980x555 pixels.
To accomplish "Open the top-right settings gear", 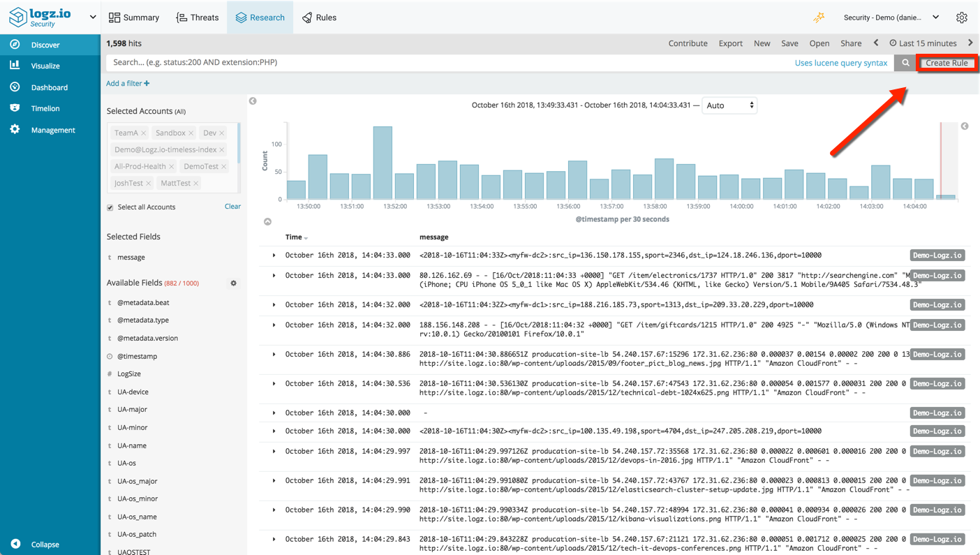I will 961,17.
